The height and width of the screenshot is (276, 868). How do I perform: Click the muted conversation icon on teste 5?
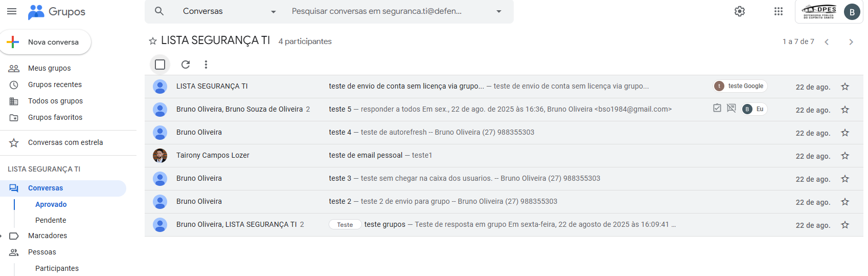(732, 108)
